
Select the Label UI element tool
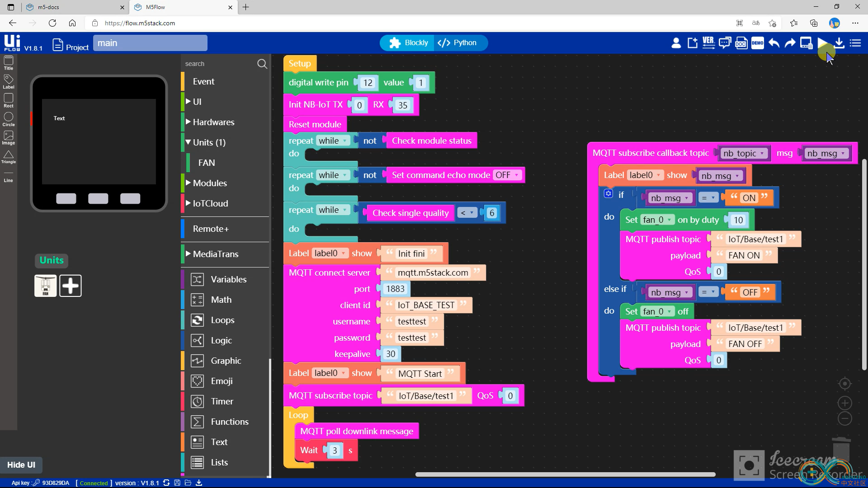pos(9,82)
